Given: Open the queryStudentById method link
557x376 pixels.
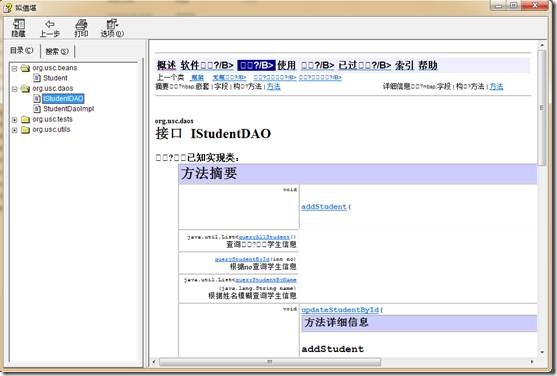Looking at the screenshot, I should click(x=242, y=259).
